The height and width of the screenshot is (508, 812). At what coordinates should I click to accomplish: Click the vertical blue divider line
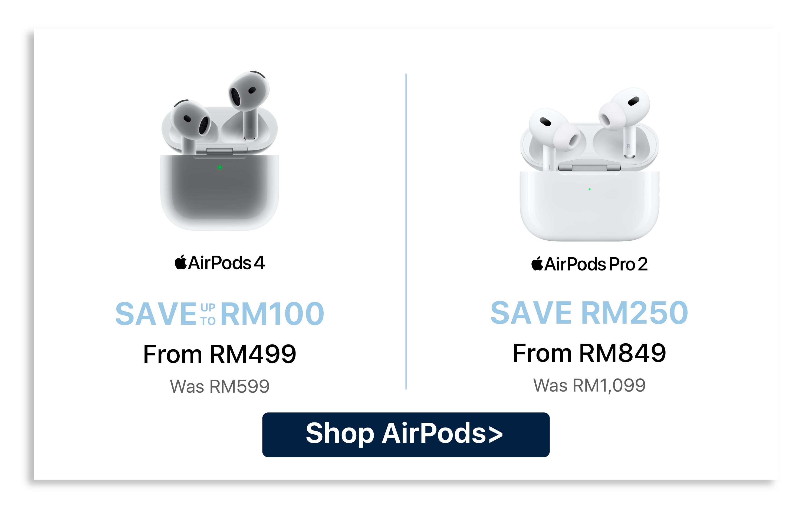(406, 231)
